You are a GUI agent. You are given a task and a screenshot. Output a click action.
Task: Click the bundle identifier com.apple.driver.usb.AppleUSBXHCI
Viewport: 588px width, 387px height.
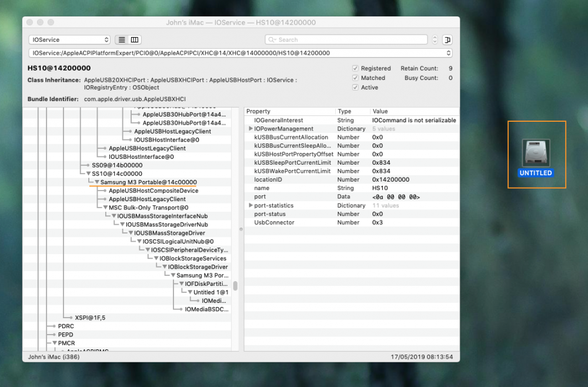[x=135, y=99]
